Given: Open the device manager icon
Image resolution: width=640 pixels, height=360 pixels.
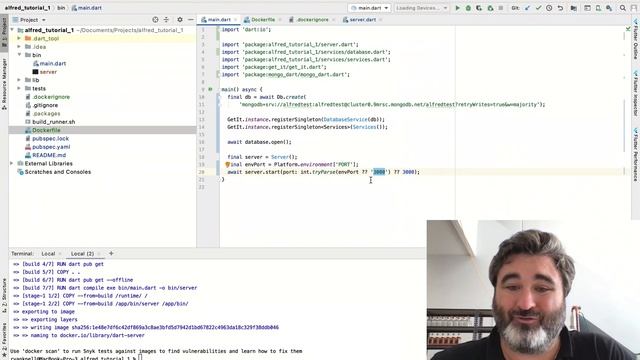Looking at the screenshot, I should [x=598, y=8].
